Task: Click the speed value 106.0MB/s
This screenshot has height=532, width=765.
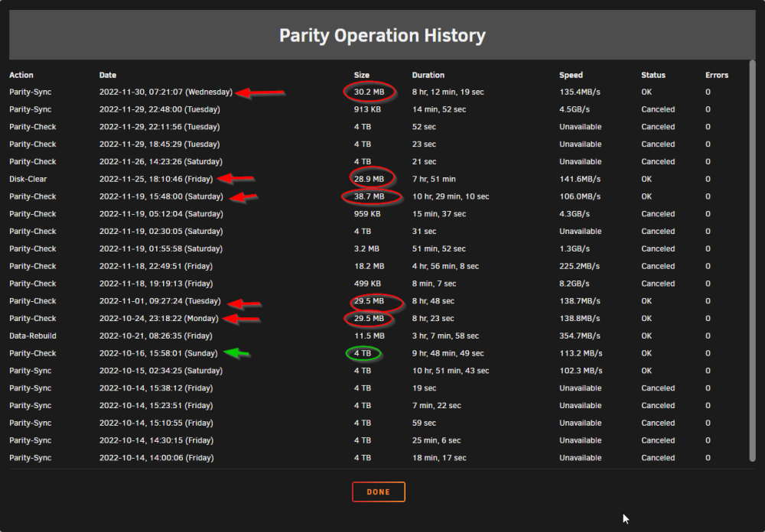Action: [580, 196]
